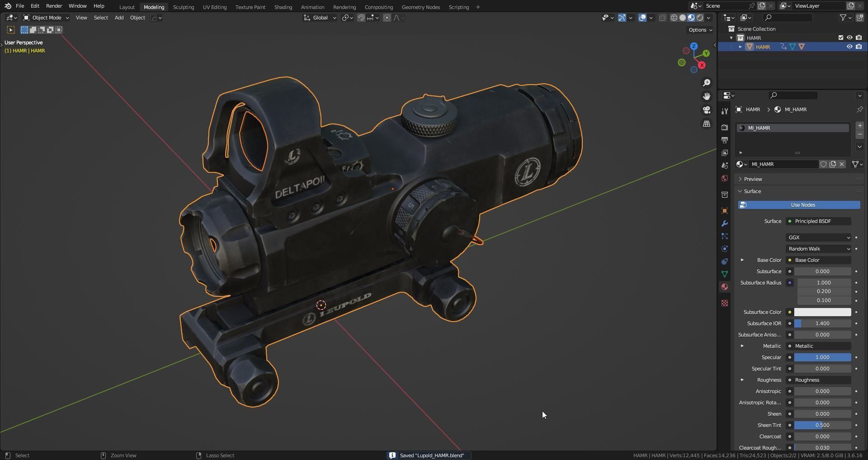Expand the Roughness input triangle
The width and height of the screenshot is (868, 460).
pyautogui.click(x=742, y=380)
